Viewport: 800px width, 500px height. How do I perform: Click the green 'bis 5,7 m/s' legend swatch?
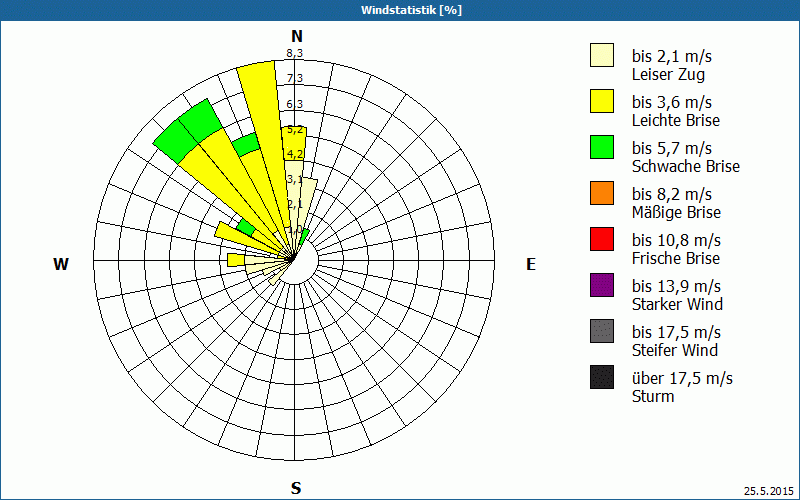pos(602,147)
